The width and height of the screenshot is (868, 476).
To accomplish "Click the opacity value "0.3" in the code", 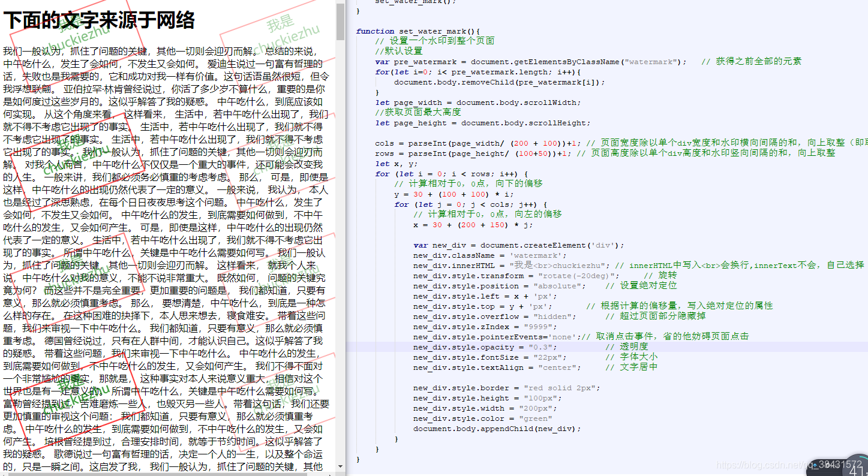I will (x=542, y=346).
